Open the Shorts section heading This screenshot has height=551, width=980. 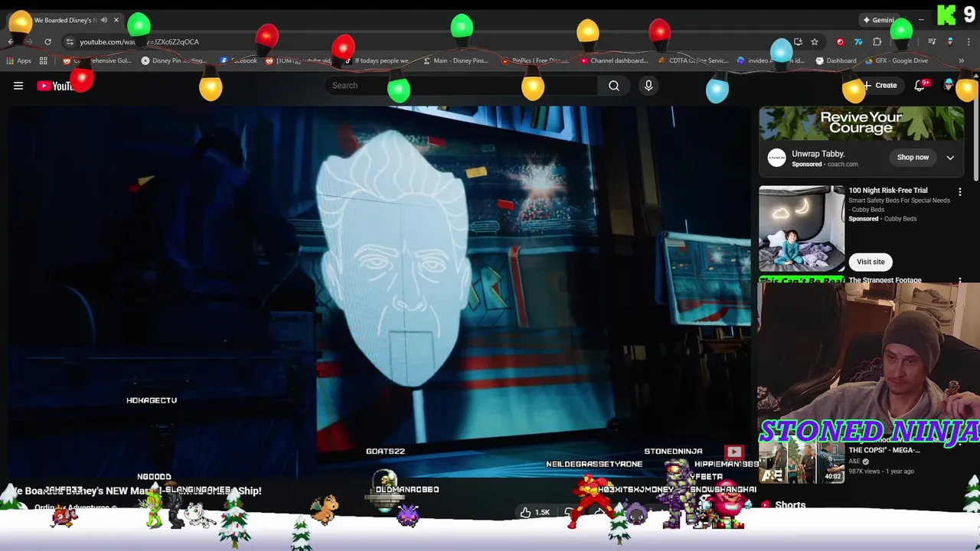(x=790, y=505)
